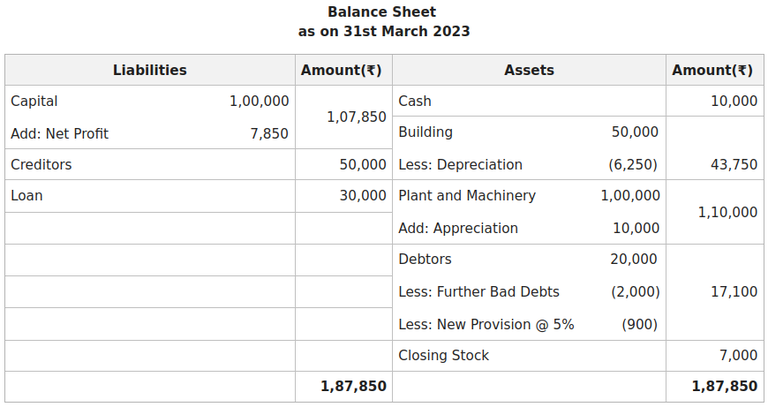Click the 'Building' label
This screenshot has height=407, width=768.
click(425, 132)
